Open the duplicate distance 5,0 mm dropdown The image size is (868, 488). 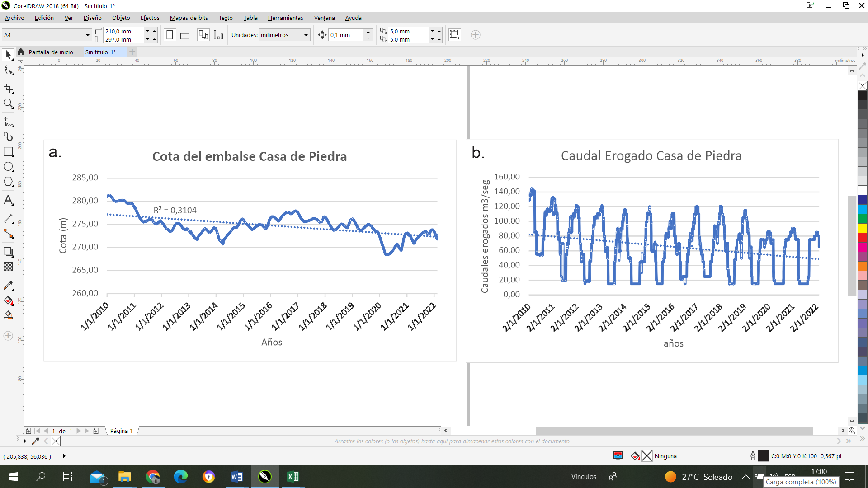[x=432, y=31]
